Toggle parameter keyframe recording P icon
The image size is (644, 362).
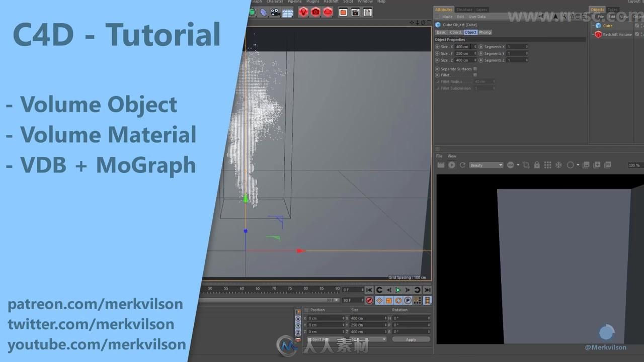[408, 301]
